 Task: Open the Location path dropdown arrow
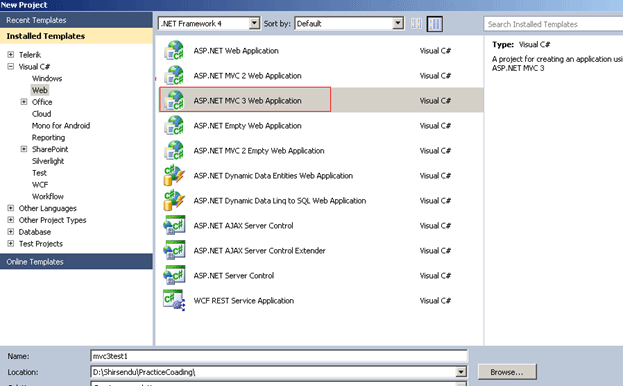click(460, 372)
